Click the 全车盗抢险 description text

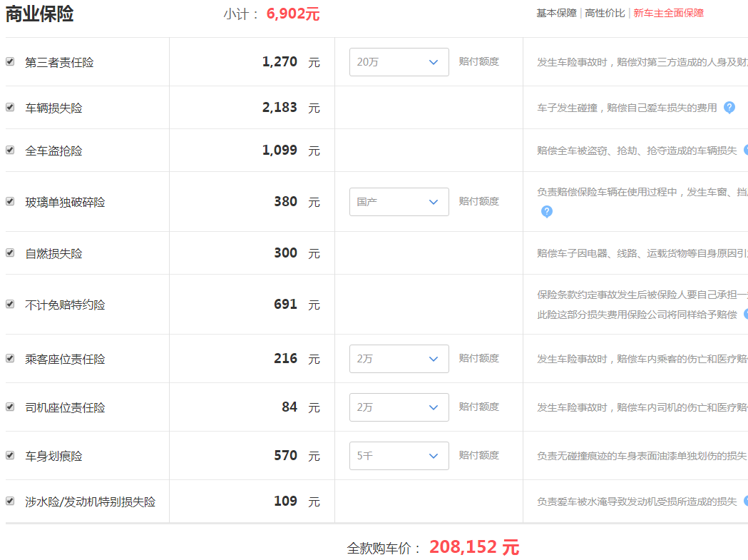(637, 151)
